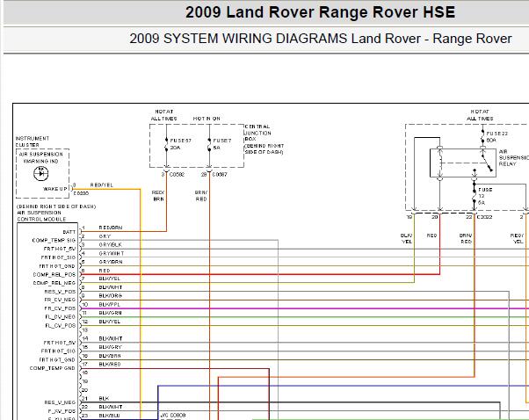Click the 'RES_V_POS' pin label
Image resolution: width=529 pixels, height=420 pixels.
[60, 292]
